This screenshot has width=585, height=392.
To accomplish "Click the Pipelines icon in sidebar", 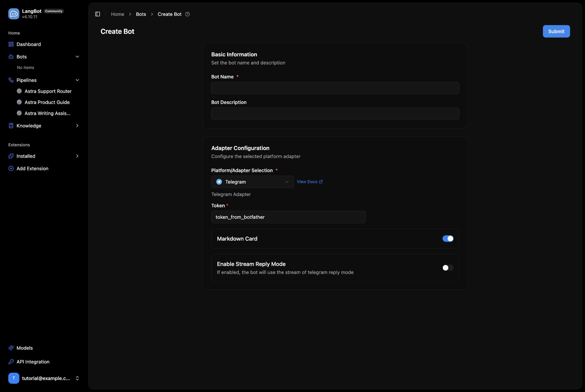I will coord(11,80).
